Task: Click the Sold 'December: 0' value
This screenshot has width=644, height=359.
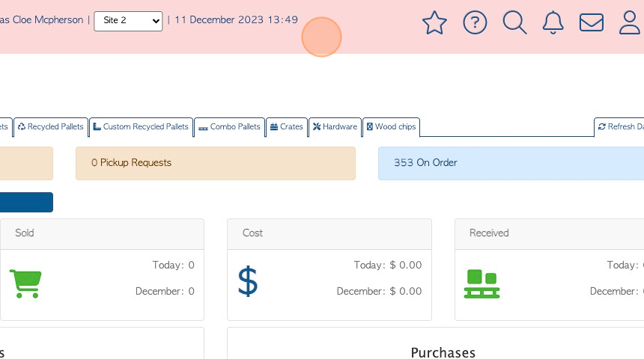Action: tap(165, 291)
